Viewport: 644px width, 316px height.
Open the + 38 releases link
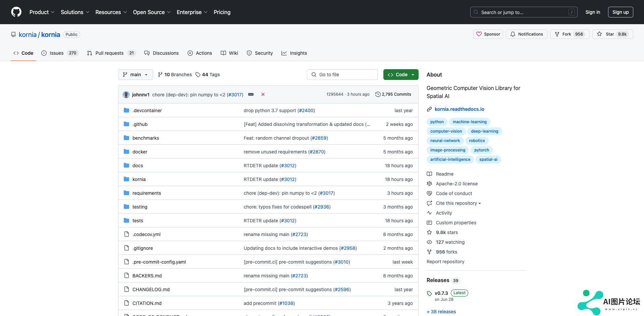click(x=441, y=312)
